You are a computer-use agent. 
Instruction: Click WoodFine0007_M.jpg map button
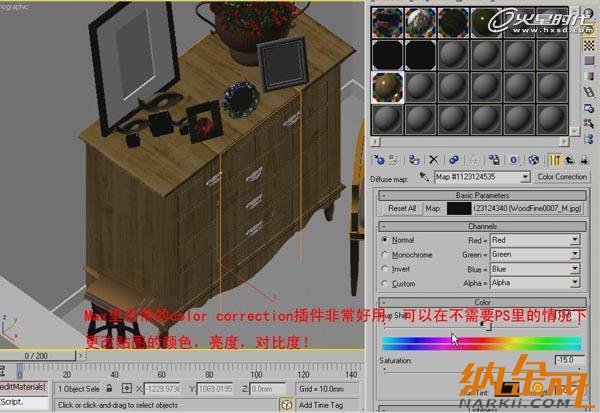[527, 208]
